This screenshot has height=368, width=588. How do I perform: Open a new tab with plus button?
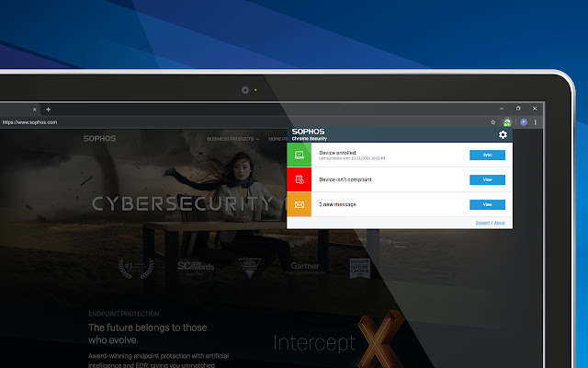(x=48, y=109)
